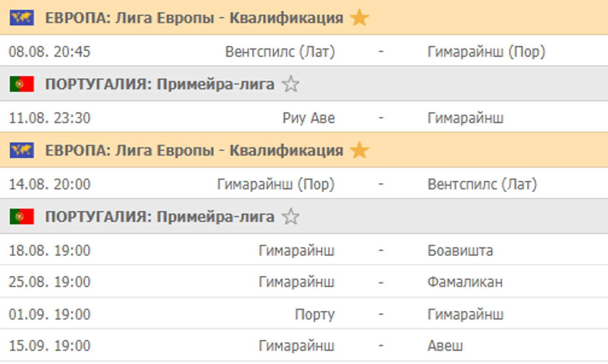Open Лига Европы header above 08.08 match

click(194, 18)
